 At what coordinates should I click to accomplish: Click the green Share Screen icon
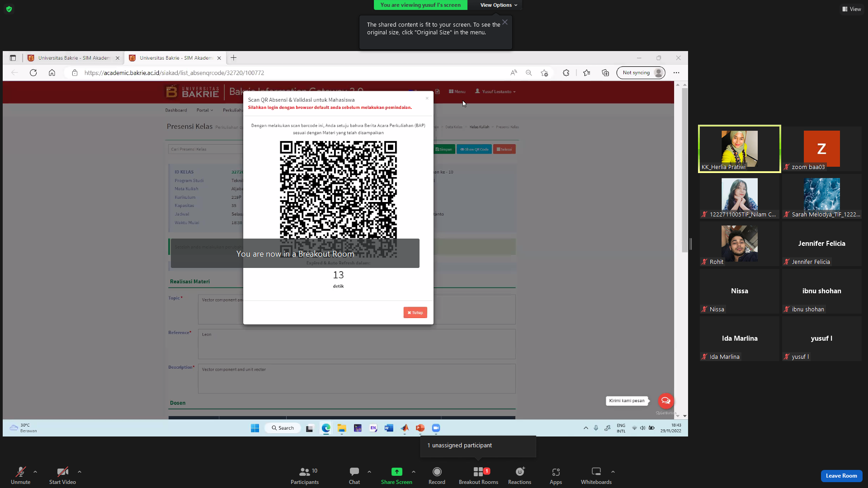click(396, 472)
